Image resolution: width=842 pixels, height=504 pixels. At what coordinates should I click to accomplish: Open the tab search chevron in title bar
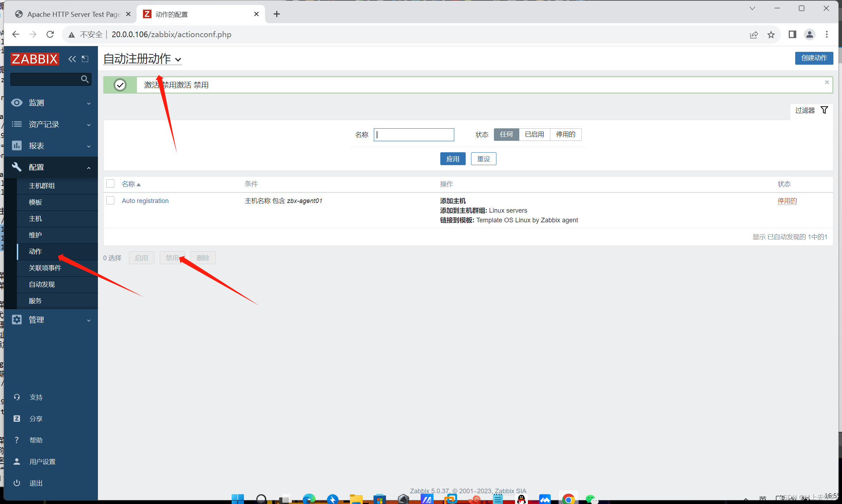pyautogui.click(x=752, y=8)
